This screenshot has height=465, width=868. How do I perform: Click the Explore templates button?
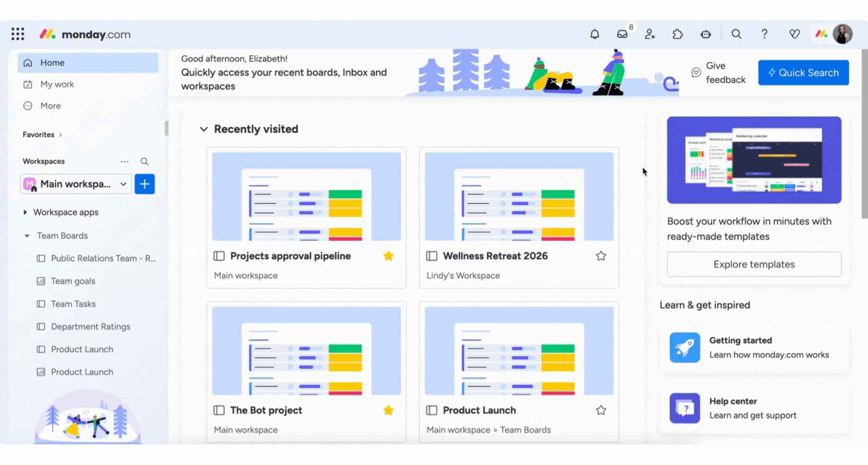(x=754, y=264)
